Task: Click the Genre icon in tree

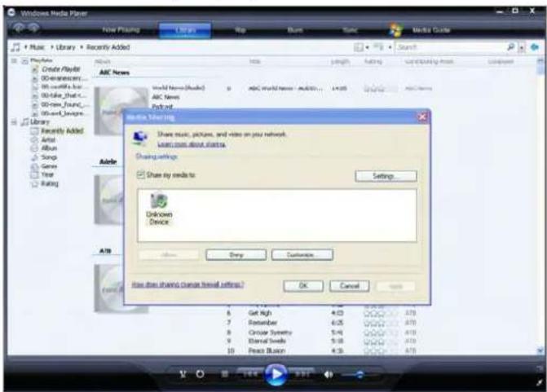Action: pos(34,166)
